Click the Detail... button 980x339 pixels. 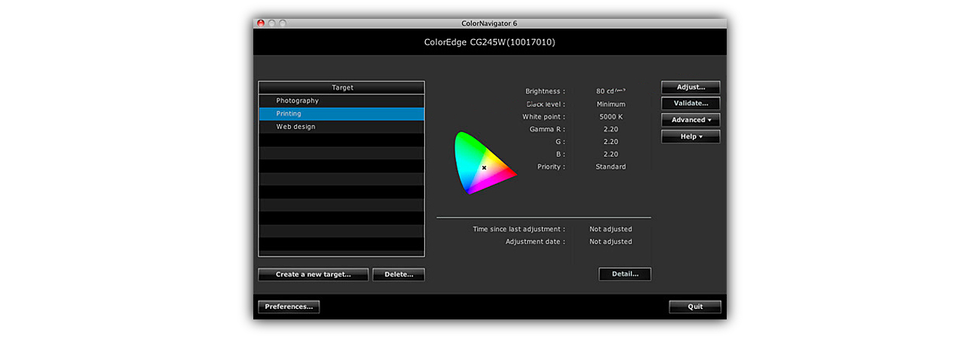coord(625,274)
